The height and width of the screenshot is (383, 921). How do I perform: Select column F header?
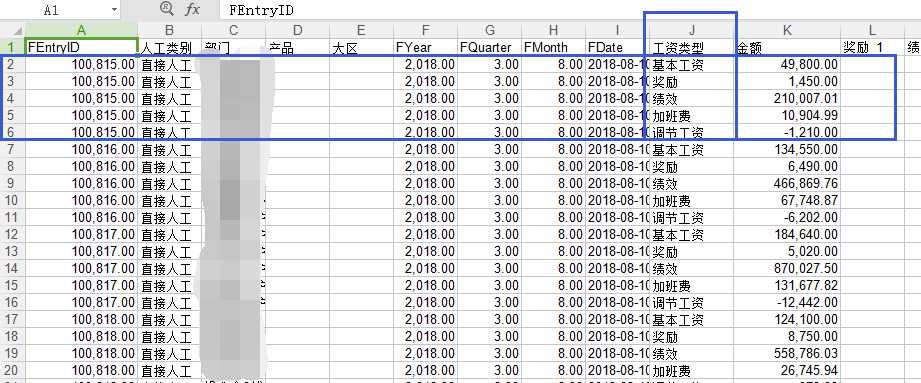click(425, 30)
